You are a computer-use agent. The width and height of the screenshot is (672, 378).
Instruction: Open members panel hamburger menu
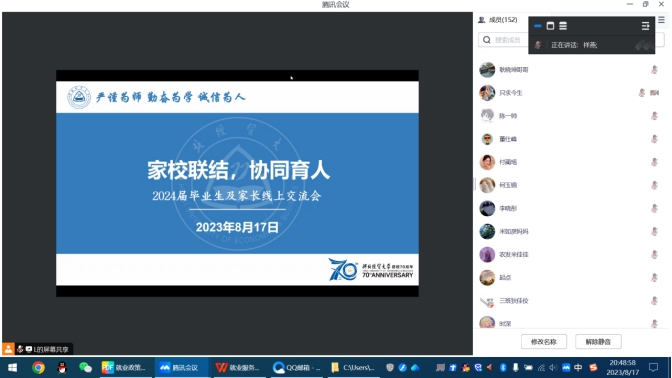click(x=661, y=20)
